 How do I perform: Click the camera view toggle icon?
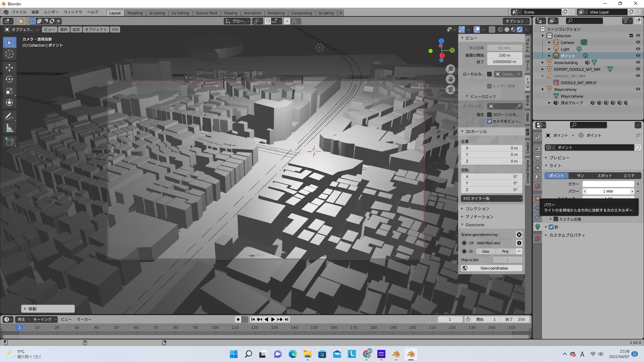(450, 90)
